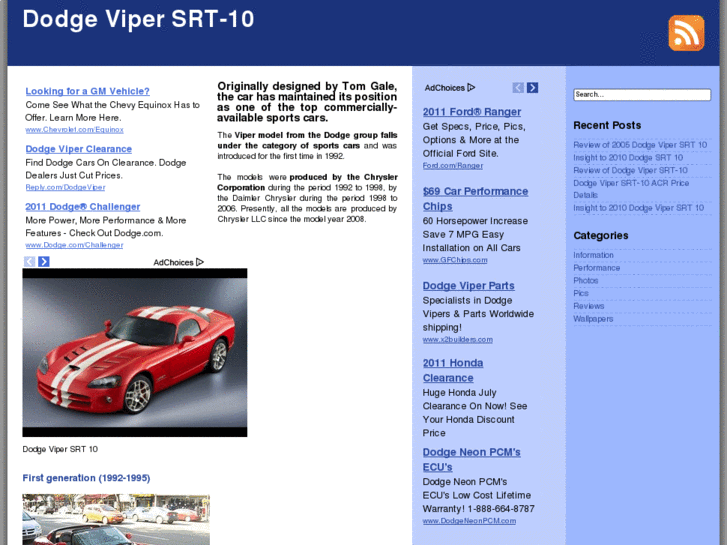
Task: Visit www.Dodge.com/Challenger link
Action: tap(74, 245)
